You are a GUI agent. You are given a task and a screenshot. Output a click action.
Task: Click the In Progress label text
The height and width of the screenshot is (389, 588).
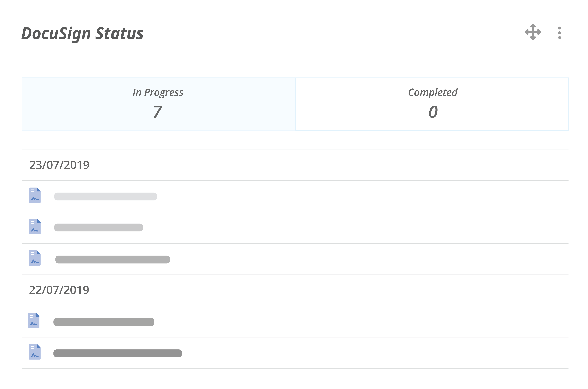pyautogui.click(x=158, y=93)
